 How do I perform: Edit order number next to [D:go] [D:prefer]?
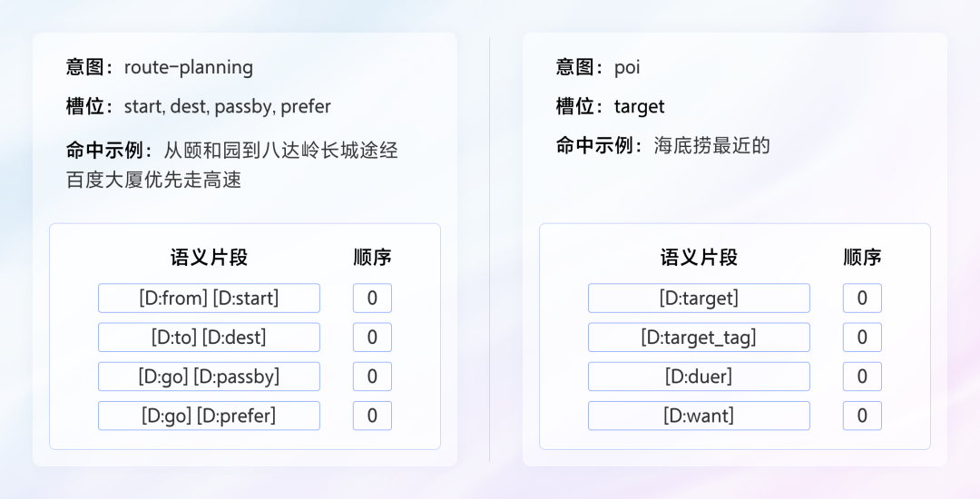click(372, 416)
